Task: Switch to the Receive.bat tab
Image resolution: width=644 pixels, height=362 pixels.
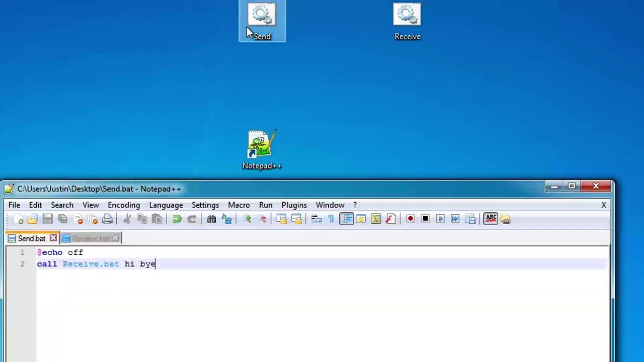Action: pyautogui.click(x=90, y=239)
